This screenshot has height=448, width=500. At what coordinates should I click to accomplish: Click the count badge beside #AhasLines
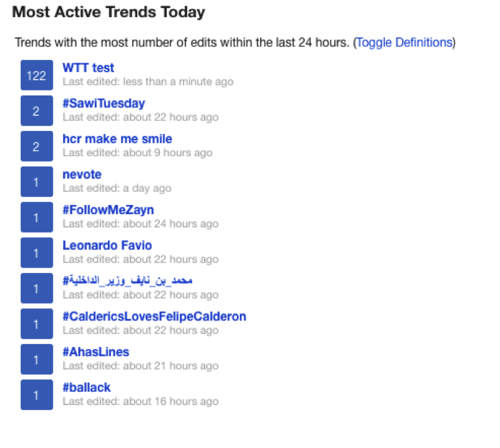[37, 359]
